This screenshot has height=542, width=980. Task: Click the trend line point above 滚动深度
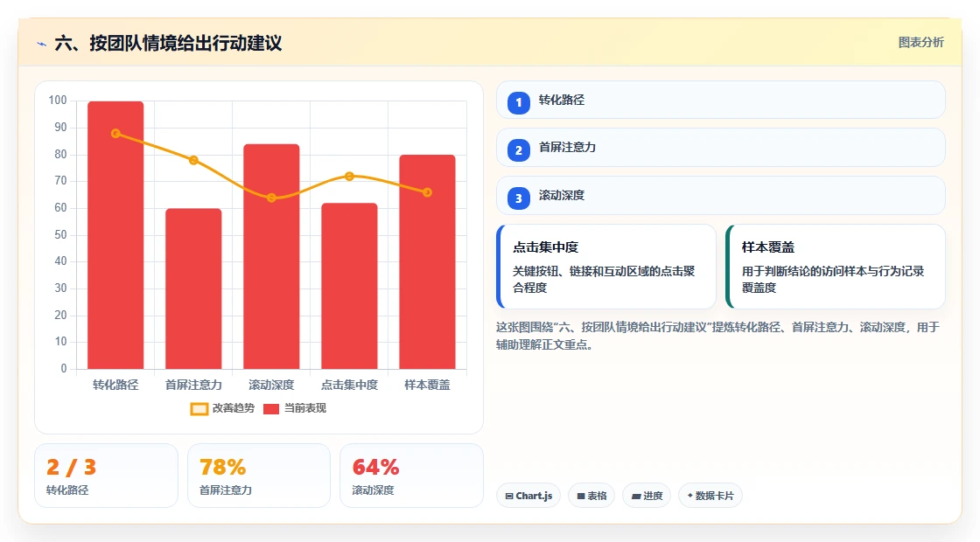[271, 198]
